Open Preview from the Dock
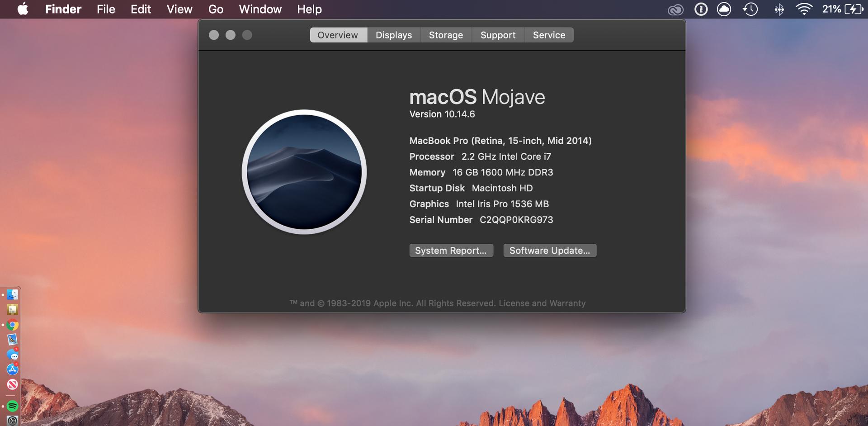 pos(12,340)
